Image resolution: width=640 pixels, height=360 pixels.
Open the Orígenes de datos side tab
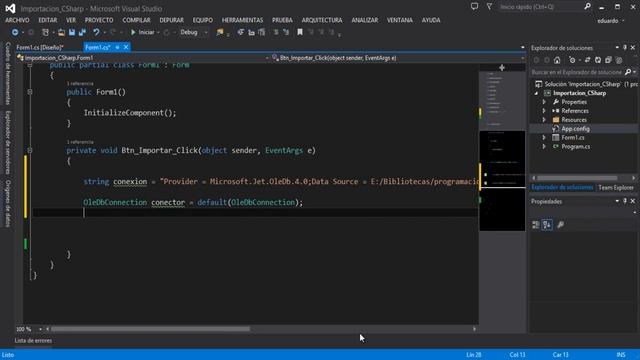point(8,203)
